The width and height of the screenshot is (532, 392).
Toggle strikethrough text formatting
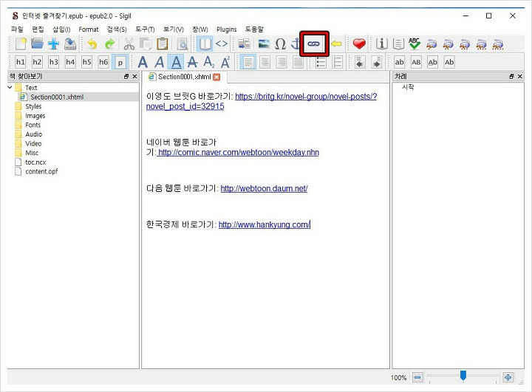point(192,63)
